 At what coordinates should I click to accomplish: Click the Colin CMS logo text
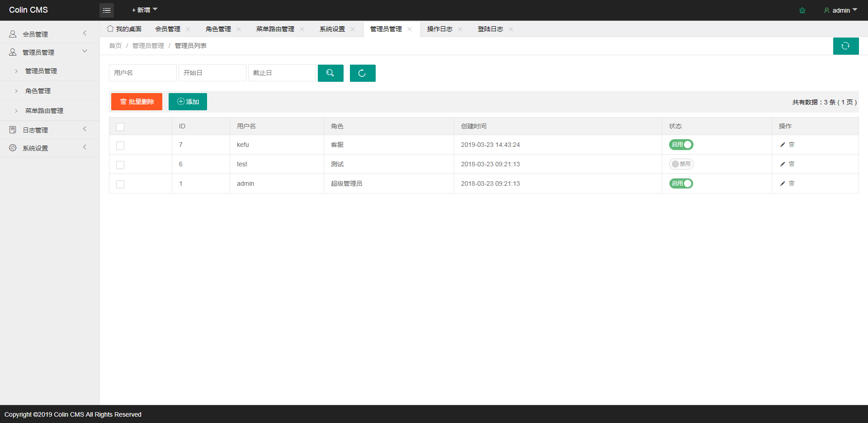coord(28,10)
